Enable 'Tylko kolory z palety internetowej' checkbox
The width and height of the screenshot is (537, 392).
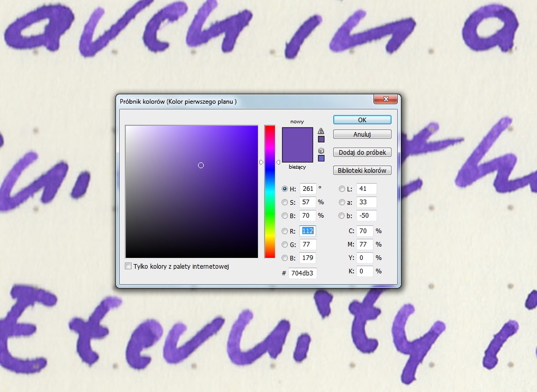(128, 266)
